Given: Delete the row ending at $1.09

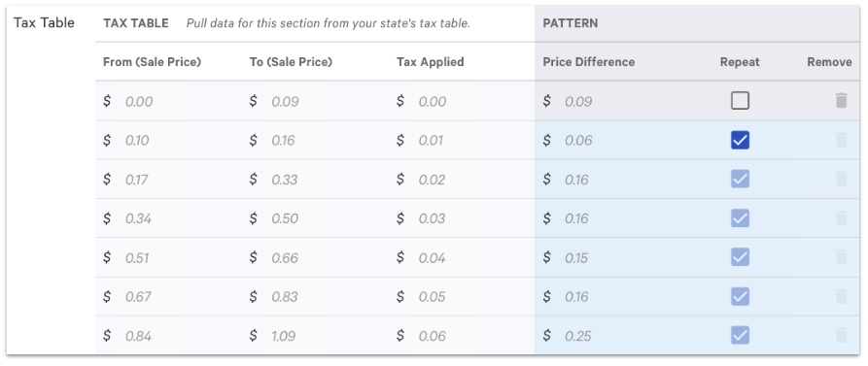Looking at the screenshot, I should 841,336.
